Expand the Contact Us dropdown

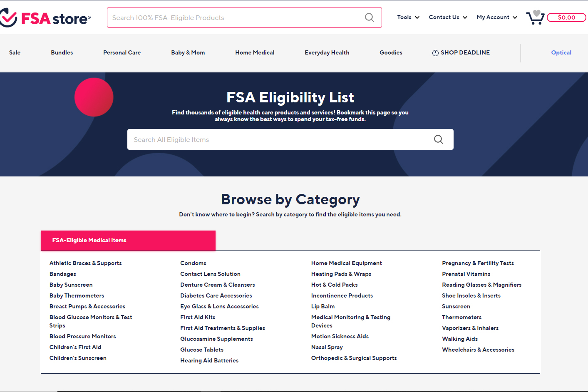(x=448, y=17)
